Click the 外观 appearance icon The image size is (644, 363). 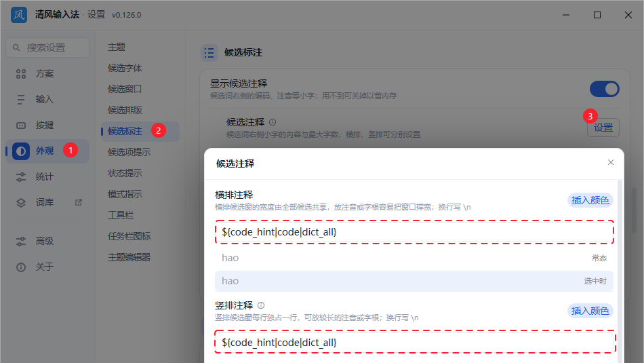(x=21, y=151)
